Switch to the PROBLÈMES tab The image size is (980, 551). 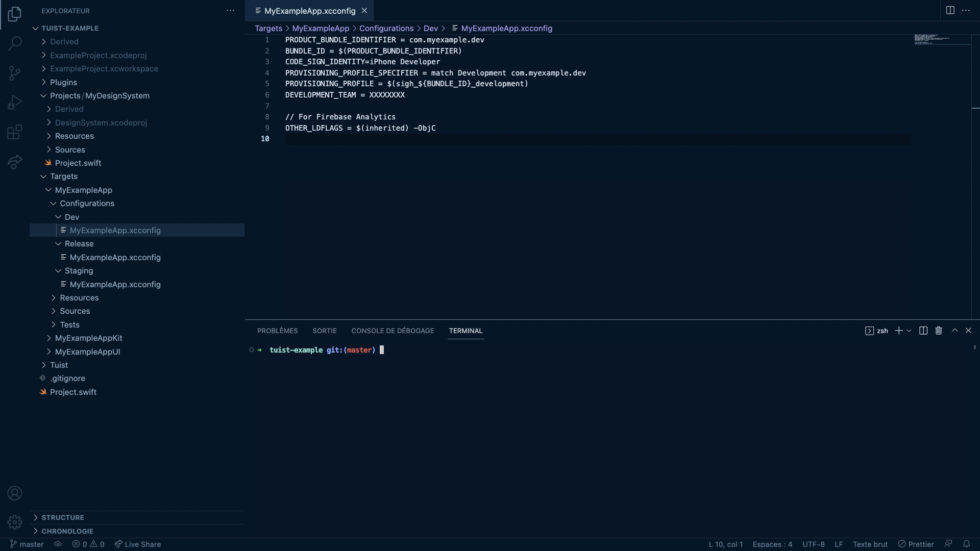(x=277, y=331)
